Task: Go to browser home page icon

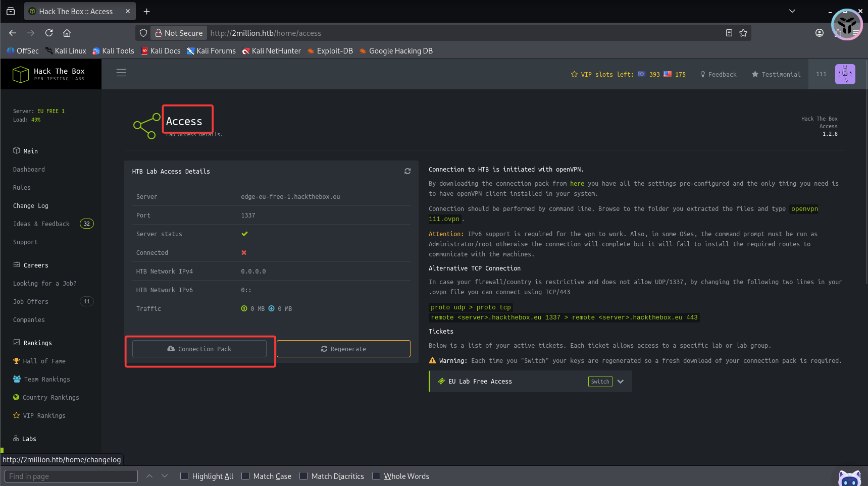Action: [x=67, y=33]
